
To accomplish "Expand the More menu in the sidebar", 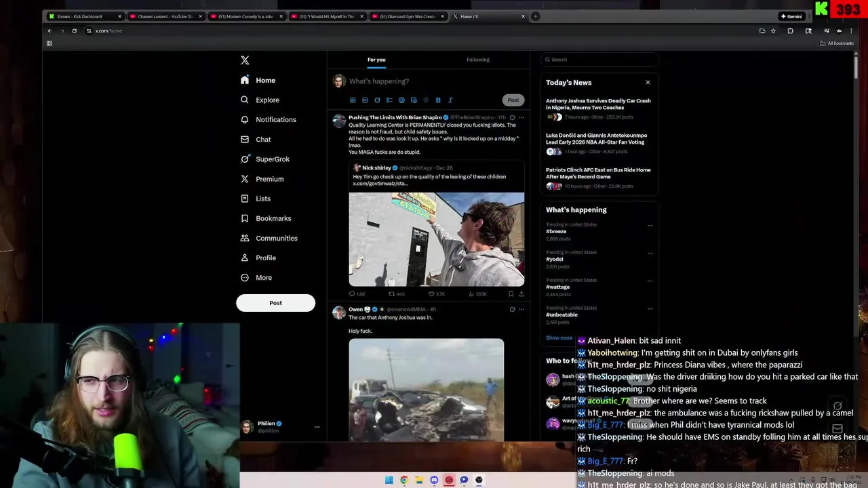I will 256,277.
